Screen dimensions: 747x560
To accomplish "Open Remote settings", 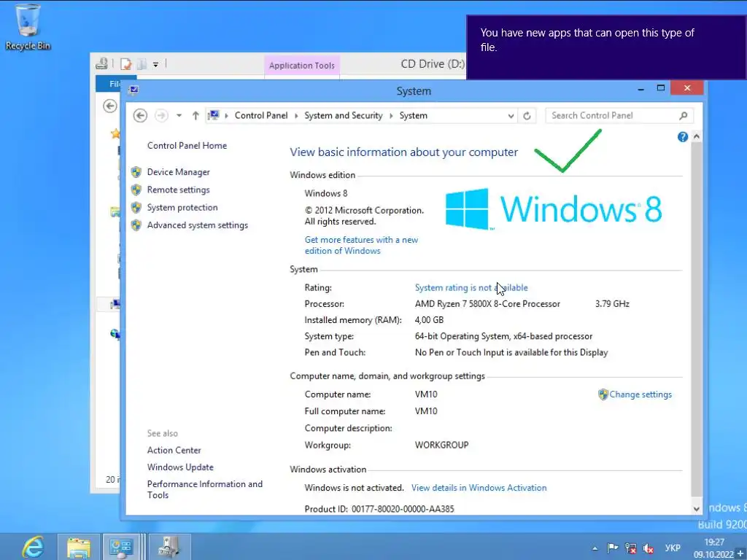I will [178, 190].
